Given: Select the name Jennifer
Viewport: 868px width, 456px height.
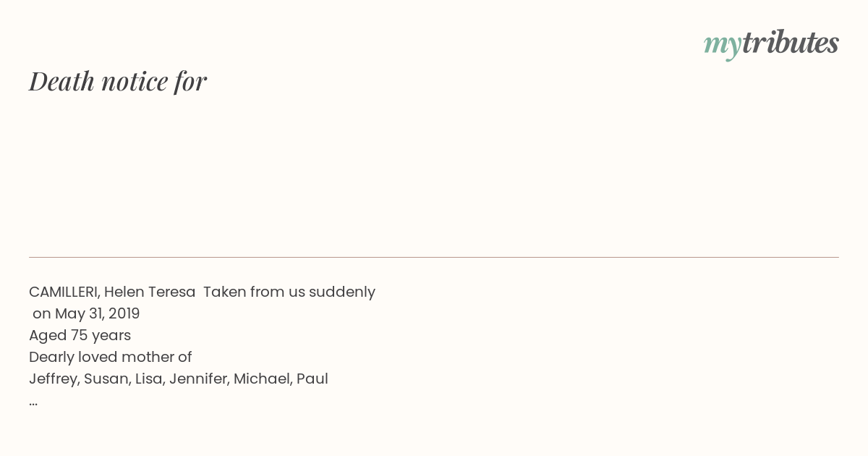Looking at the screenshot, I should pyautogui.click(x=199, y=379).
